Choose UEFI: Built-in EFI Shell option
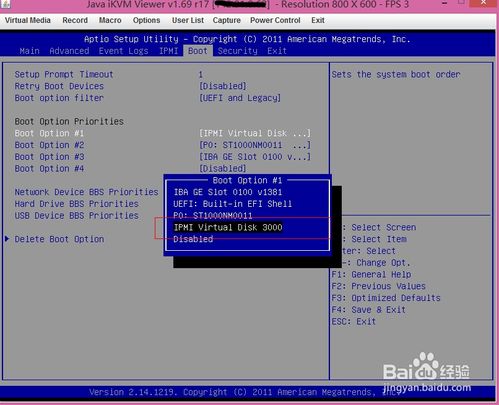 point(232,204)
